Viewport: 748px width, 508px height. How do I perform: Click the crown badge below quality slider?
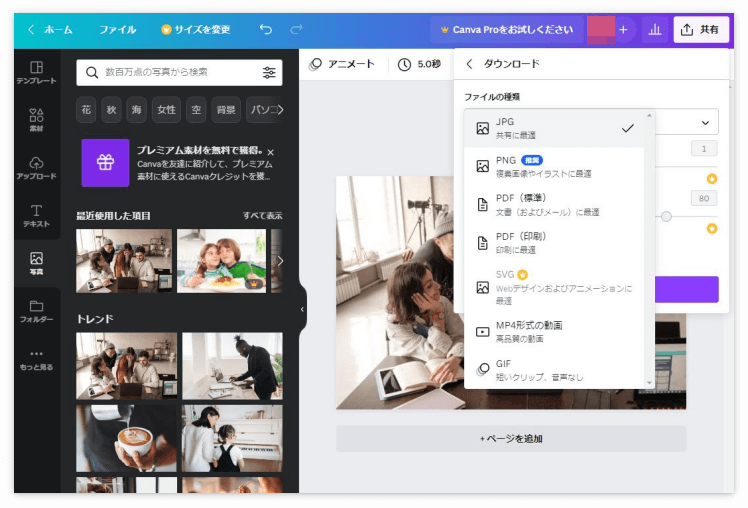tap(712, 228)
